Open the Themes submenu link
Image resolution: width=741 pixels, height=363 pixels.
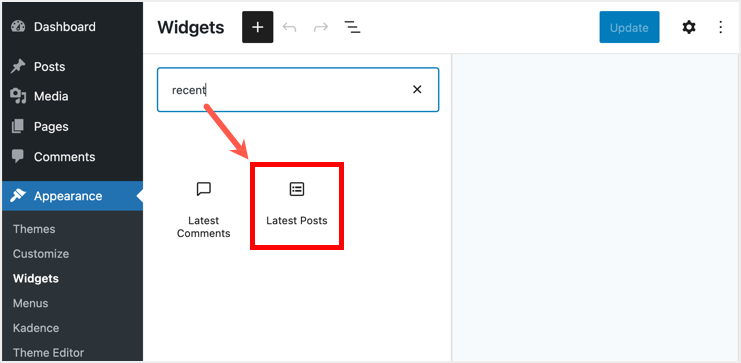[34, 229]
